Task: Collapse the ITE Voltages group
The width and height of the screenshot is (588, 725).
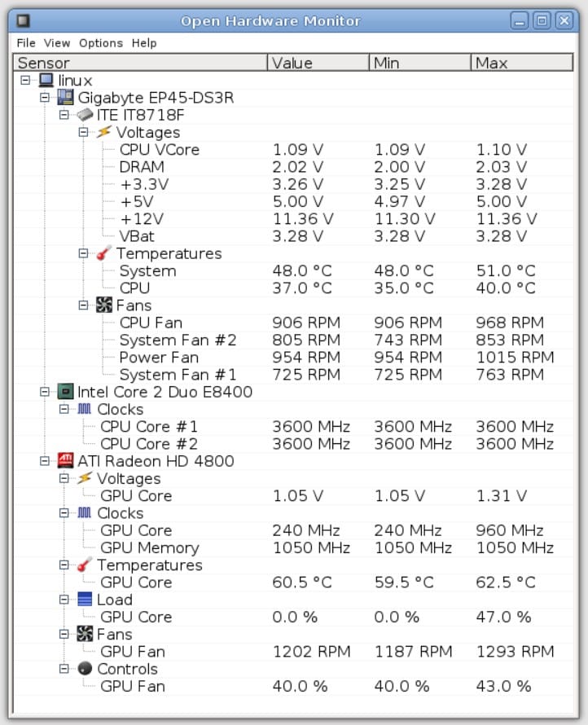Action: click(84, 132)
